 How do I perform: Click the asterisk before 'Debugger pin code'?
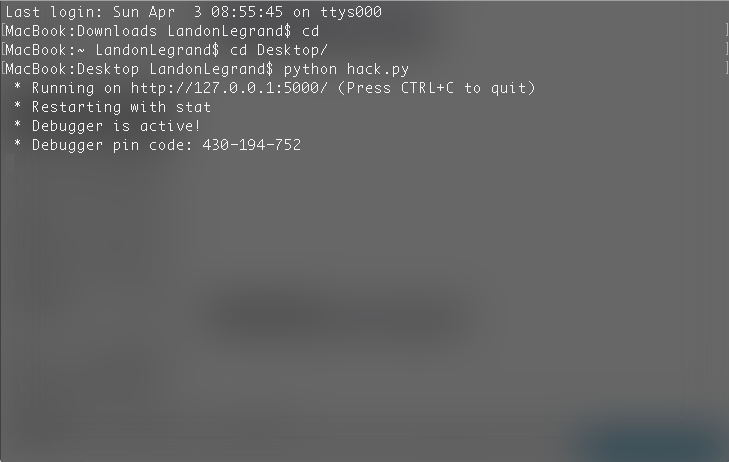click(x=17, y=143)
